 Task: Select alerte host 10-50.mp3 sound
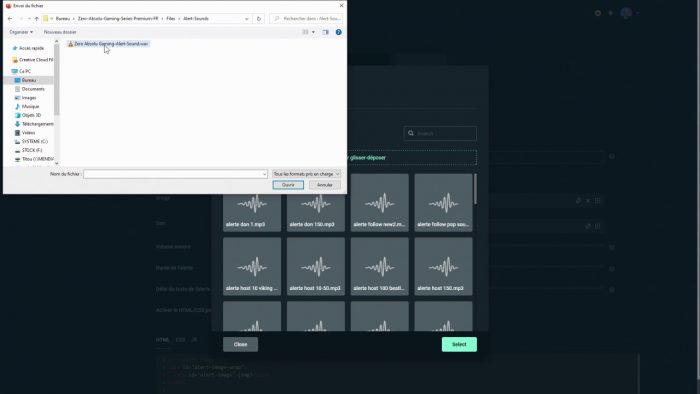(x=316, y=266)
